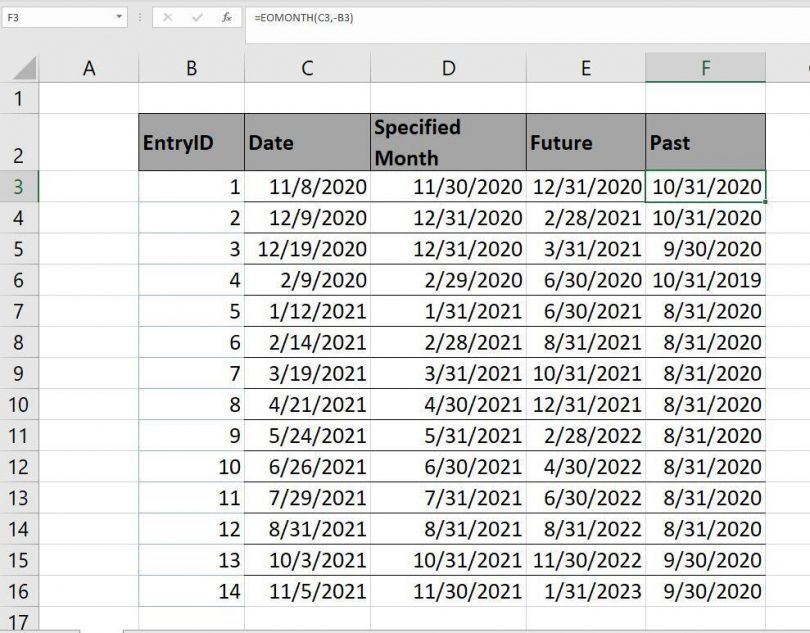
Task: Click the EntryID header cell
Action: point(191,142)
